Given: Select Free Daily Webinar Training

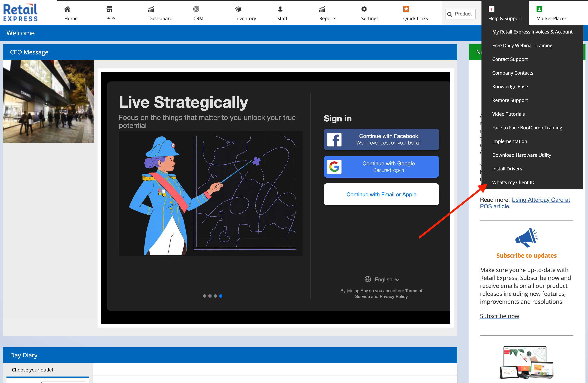Looking at the screenshot, I should (532, 46).
